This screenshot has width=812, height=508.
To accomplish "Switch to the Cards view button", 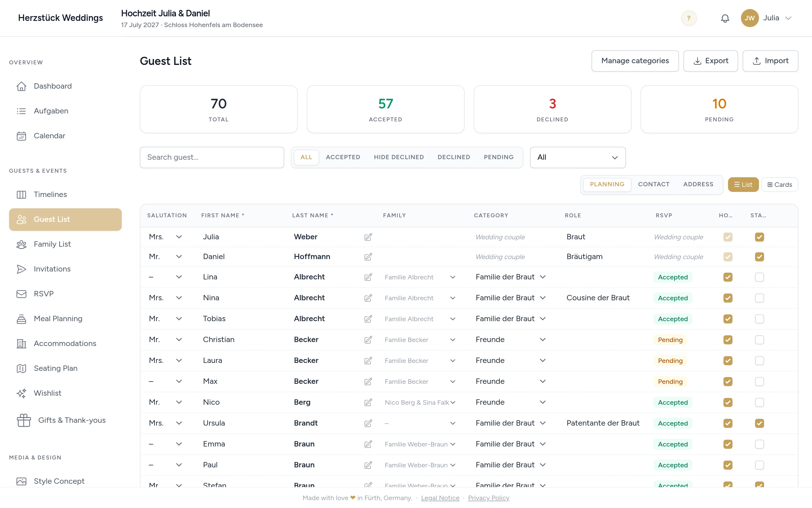I will tap(780, 185).
